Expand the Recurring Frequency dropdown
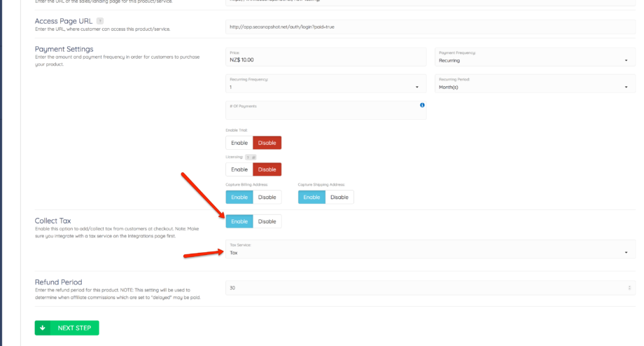644x346 pixels. pos(325,87)
